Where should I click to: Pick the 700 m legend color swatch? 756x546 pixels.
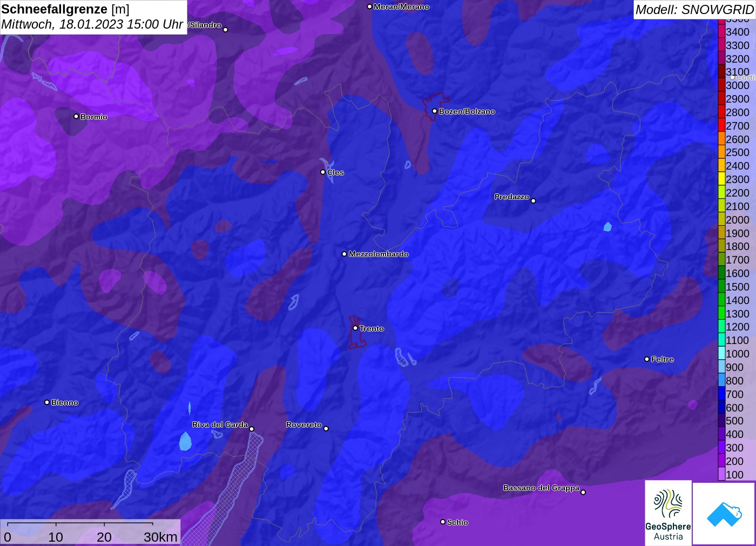pos(721,394)
